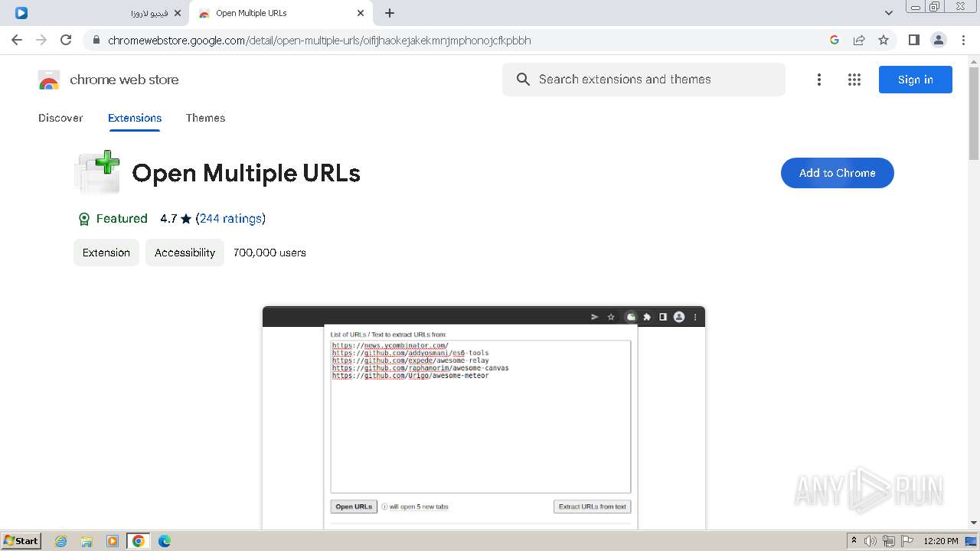980x551 pixels.
Task: Bookmark this tab with the star
Action: (884, 40)
